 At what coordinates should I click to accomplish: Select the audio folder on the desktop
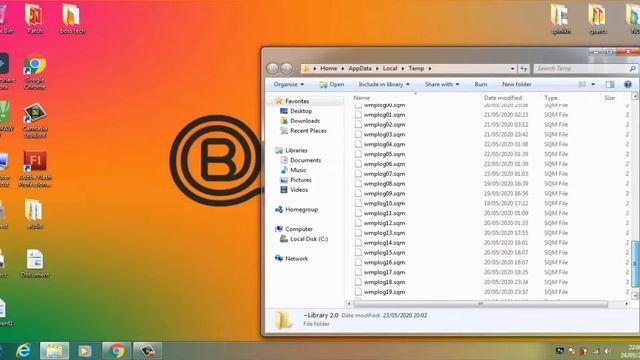pyautogui.click(x=34, y=213)
